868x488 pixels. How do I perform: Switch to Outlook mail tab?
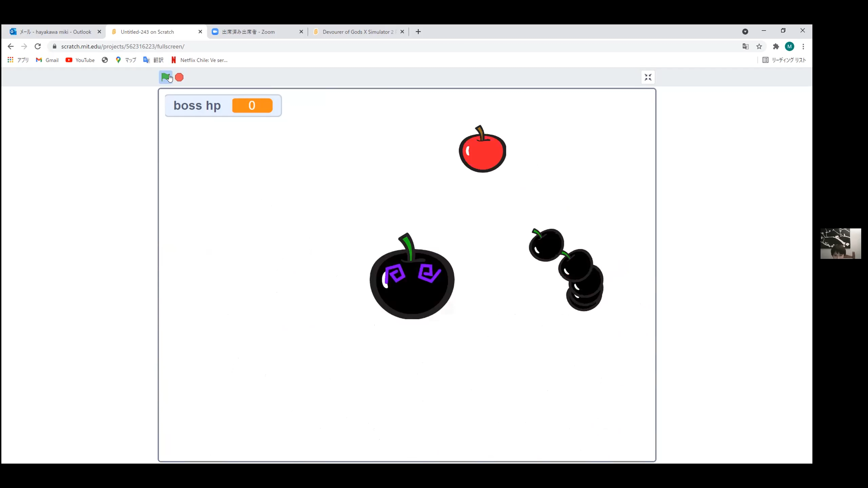point(55,32)
